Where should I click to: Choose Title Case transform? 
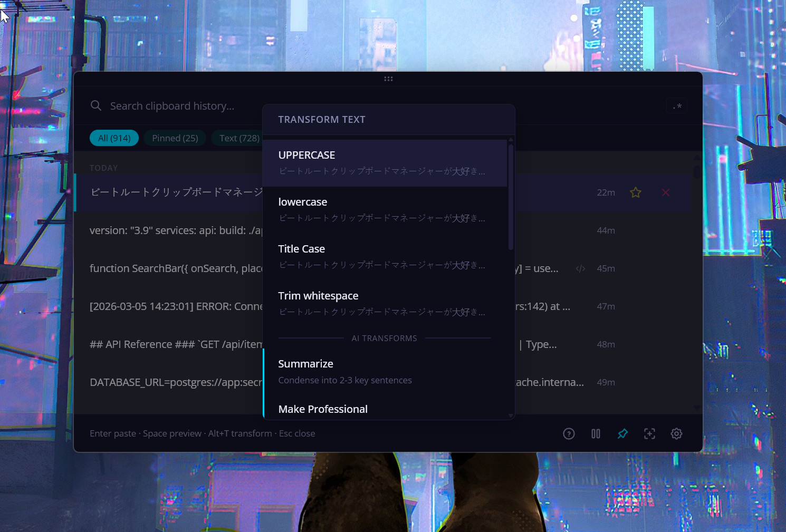click(385, 257)
